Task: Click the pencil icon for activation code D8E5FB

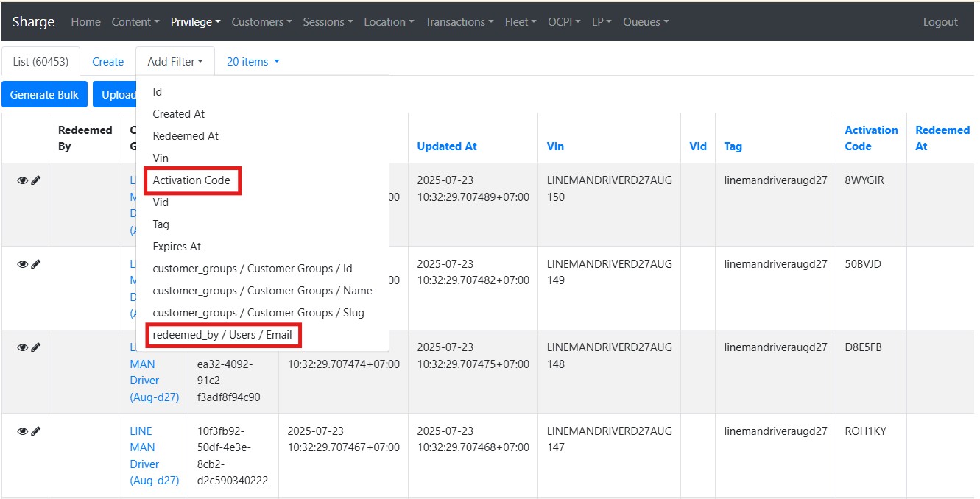Action: pyautogui.click(x=35, y=347)
